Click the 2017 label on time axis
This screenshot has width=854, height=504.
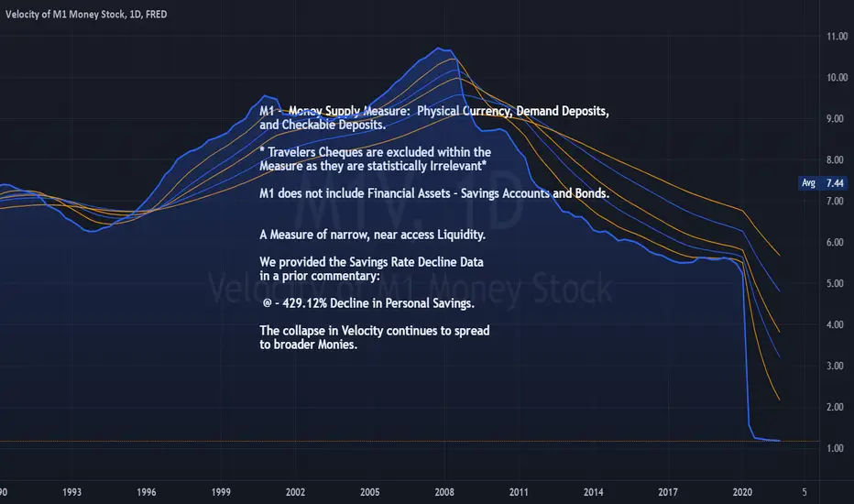[x=668, y=492]
